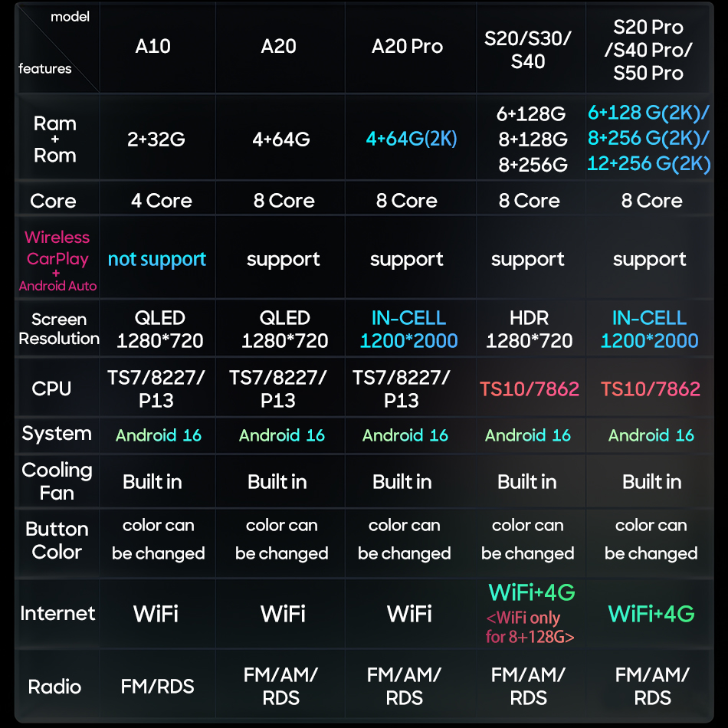Select the A20 Pro column header

click(407, 47)
